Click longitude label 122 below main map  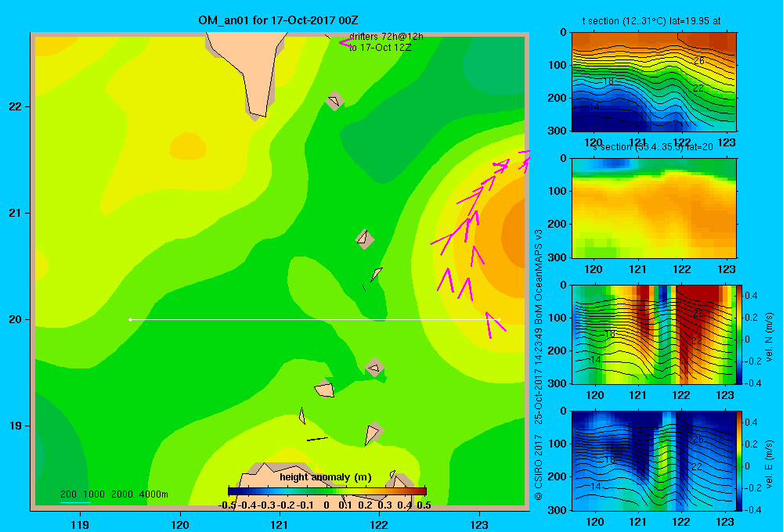pos(379,524)
